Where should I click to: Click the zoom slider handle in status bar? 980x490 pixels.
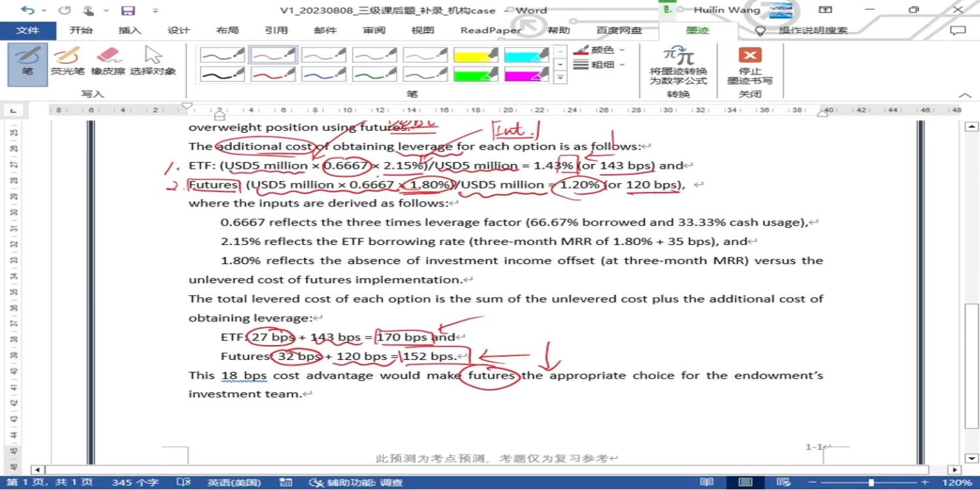(871, 482)
